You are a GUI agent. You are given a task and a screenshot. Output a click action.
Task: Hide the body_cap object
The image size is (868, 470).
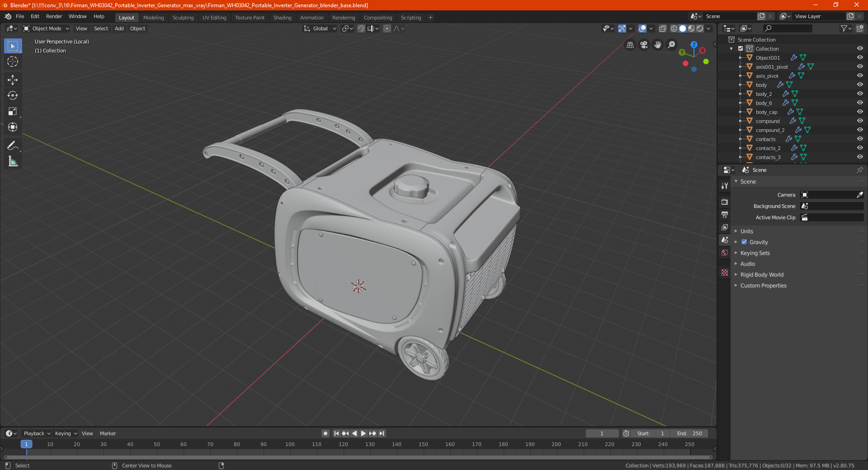pyautogui.click(x=860, y=112)
